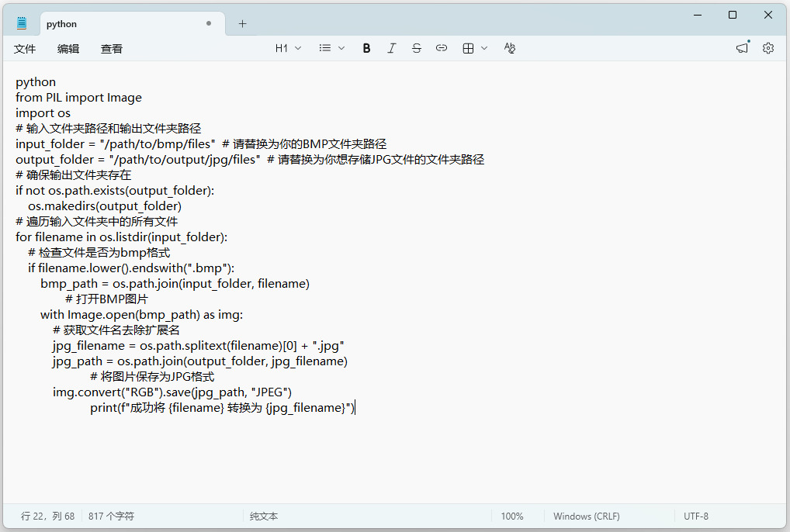Click the 'if filename.lower().endswith' line

(131, 268)
